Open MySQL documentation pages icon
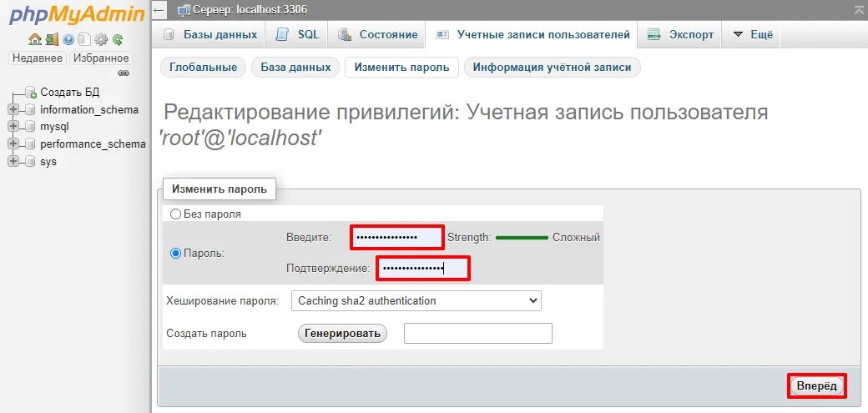 point(84,40)
